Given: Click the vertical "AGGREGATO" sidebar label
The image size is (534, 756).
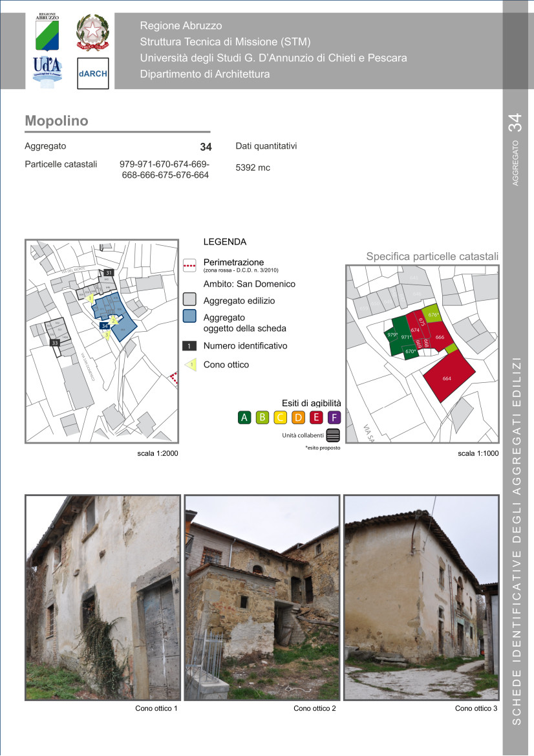Looking at the screenshot, I should (x=516, y=163).
